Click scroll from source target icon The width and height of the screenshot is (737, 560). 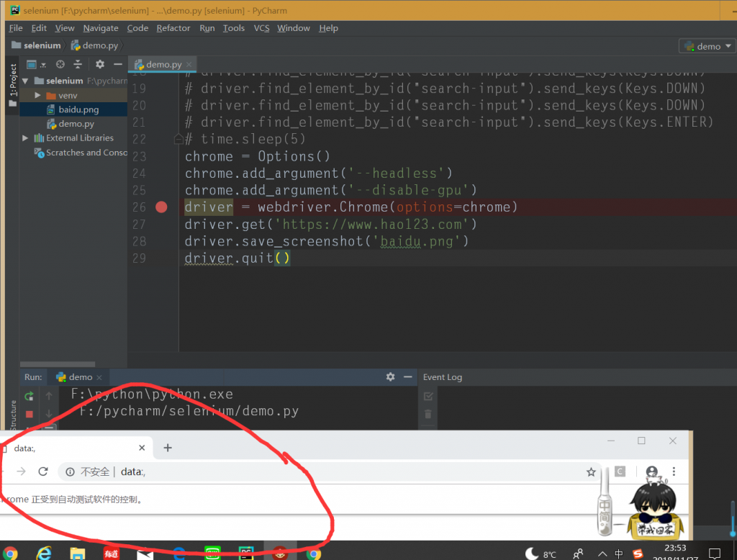tap(60, 64)
